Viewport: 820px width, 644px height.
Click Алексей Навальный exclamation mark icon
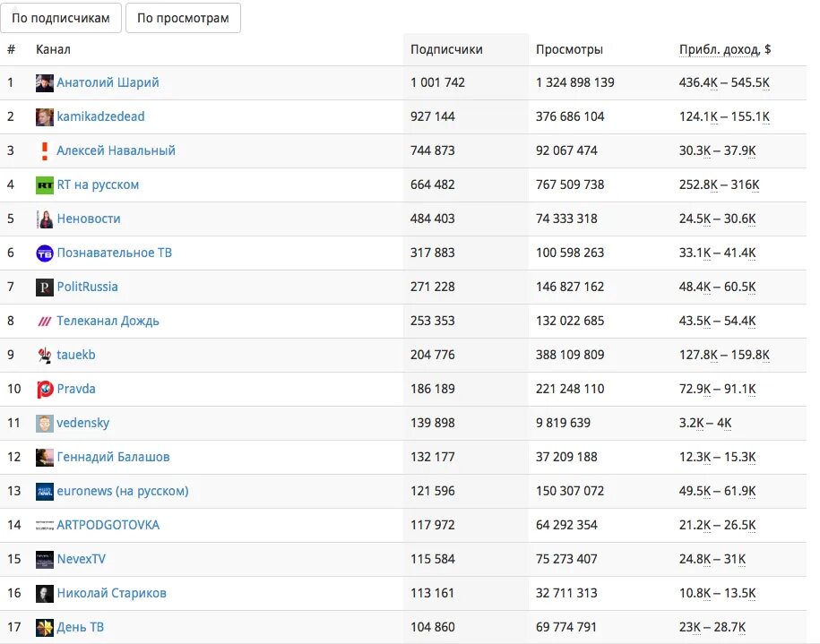click(x=45, y=150)
